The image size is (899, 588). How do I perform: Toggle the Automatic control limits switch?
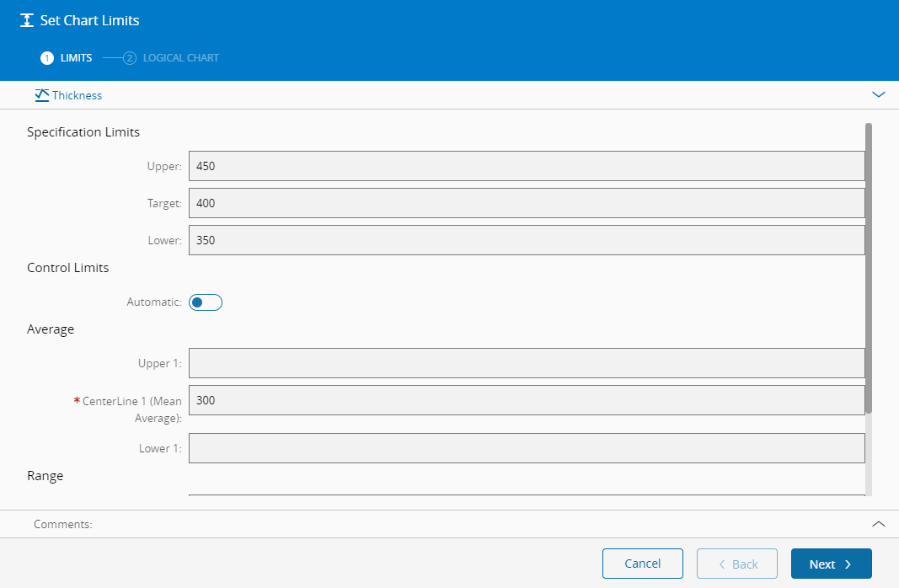point(206,302)
